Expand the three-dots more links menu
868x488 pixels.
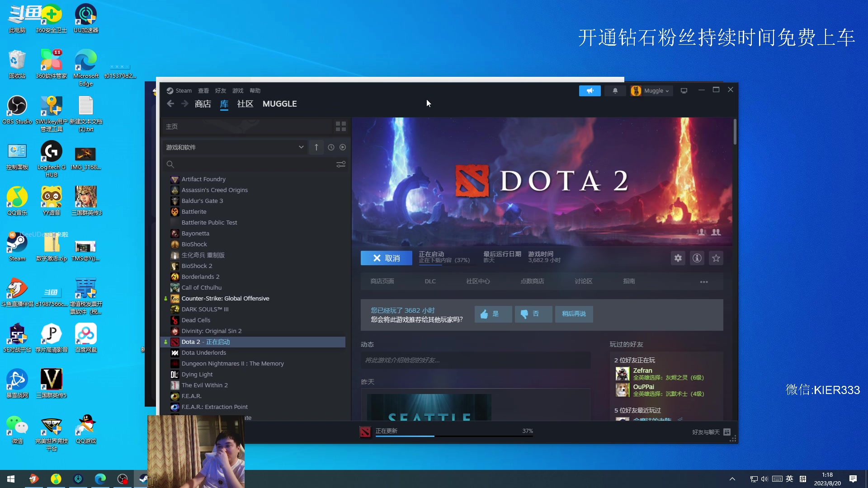[703, 282]
